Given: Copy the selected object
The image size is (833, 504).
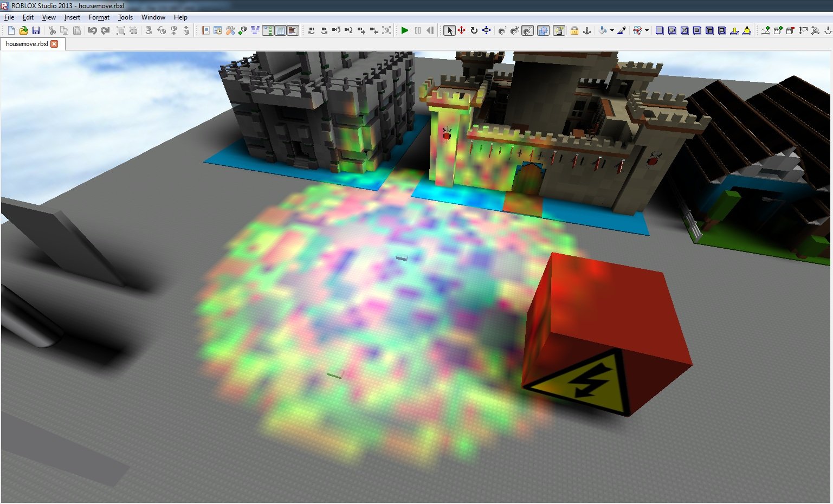Looking at the screenshot, I should click(x=64, y=30).
